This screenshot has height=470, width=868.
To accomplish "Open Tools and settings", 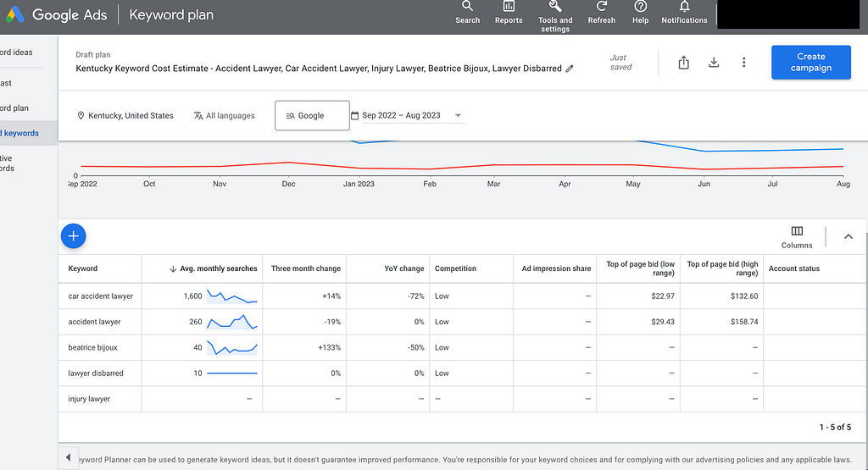I will (555, 17).
